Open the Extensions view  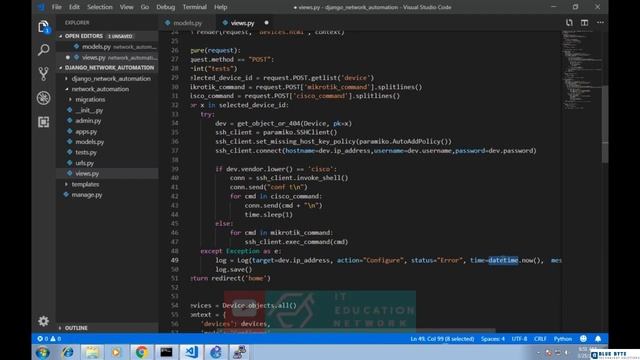[x=43, y=122]
